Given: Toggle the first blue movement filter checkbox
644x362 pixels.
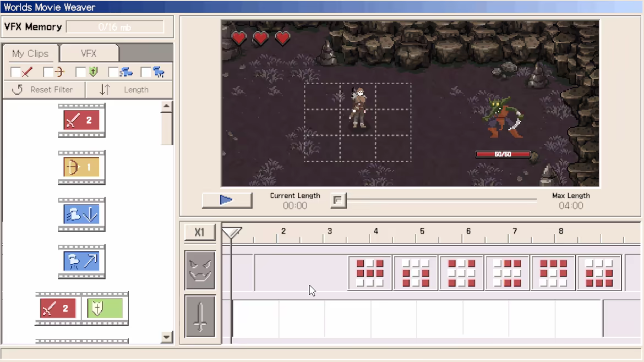Looking at the screenshot, I should pyautogui.click(x=113, y=73).
